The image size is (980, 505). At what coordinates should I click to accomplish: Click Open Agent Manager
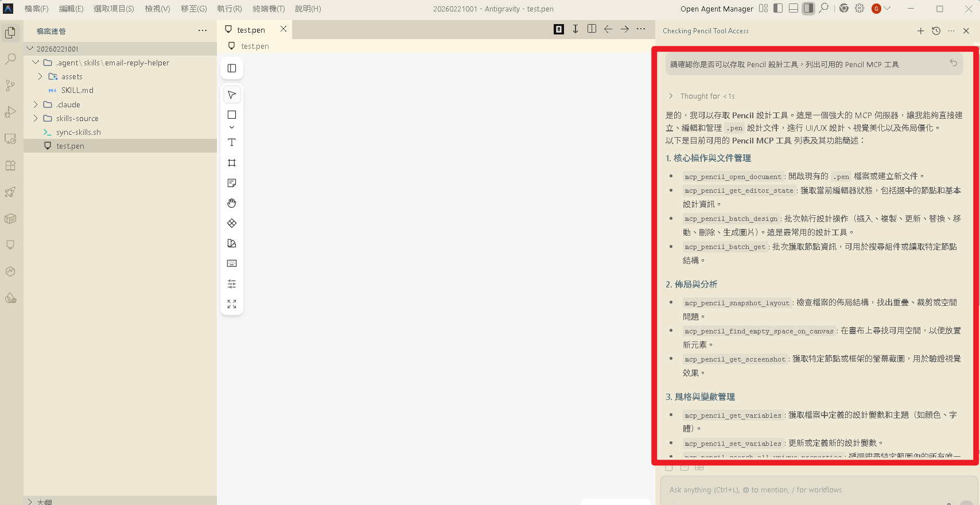click(x=717, y=9)
